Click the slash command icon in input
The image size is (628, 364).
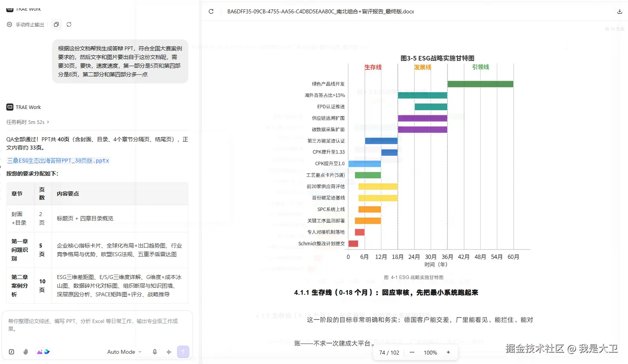(x=11, y=352)
